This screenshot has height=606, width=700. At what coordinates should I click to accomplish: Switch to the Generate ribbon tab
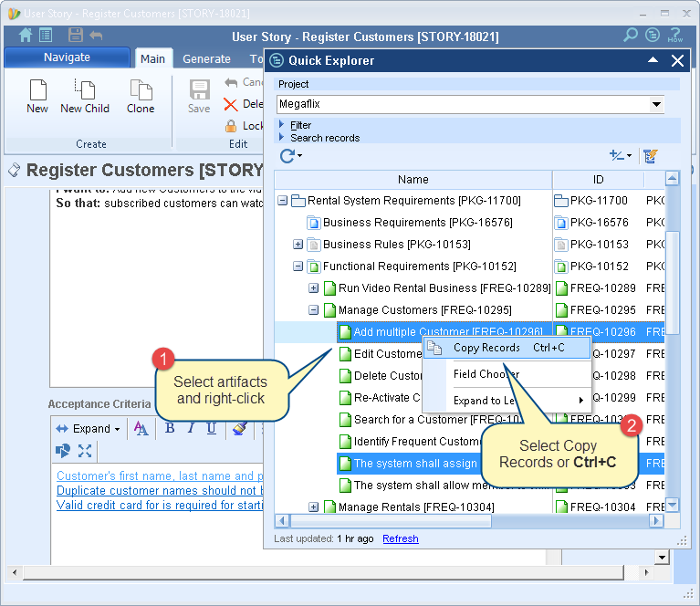[x=206, y=58]
